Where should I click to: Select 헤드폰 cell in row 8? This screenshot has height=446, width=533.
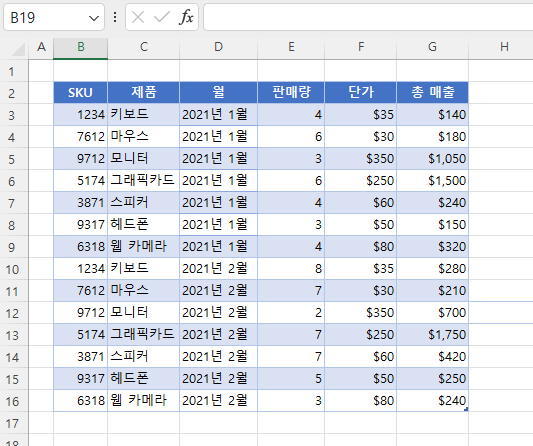click(143, 225)
